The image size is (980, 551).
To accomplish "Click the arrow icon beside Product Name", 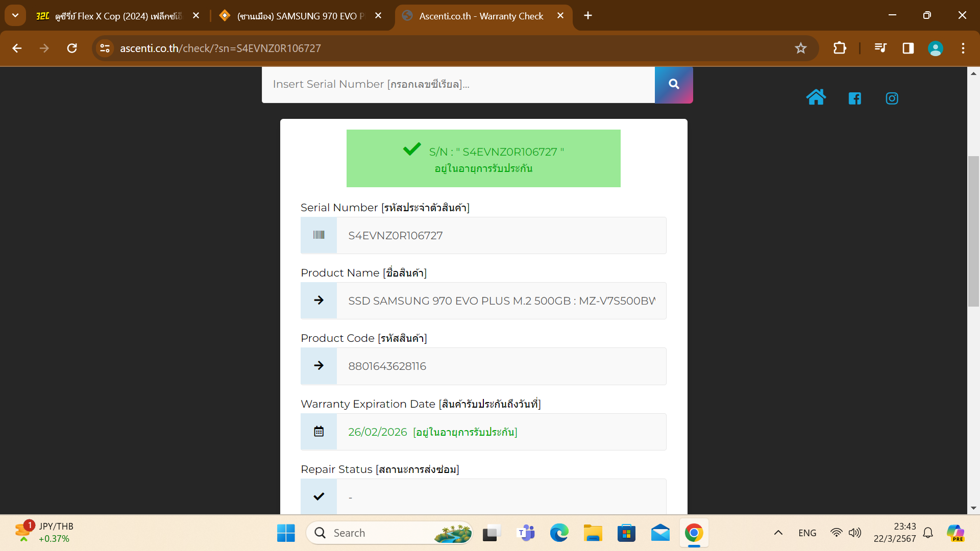I will coord(318,300).
